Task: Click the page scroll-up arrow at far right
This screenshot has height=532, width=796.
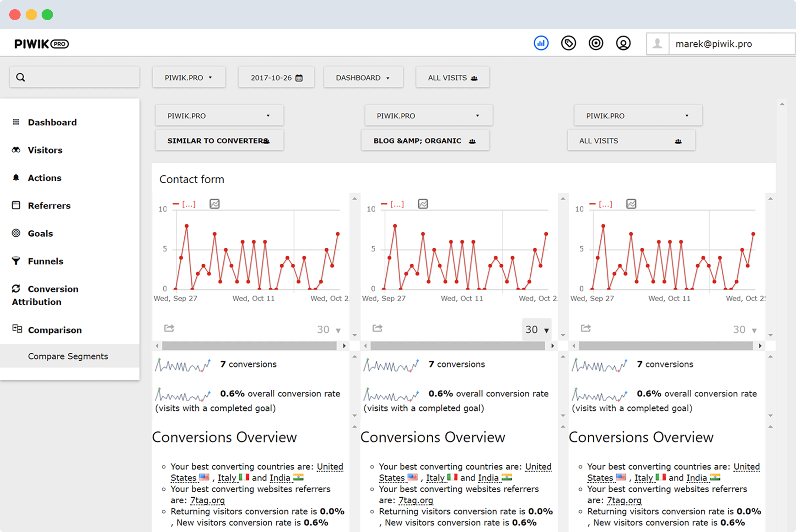Action: [782, 104]
